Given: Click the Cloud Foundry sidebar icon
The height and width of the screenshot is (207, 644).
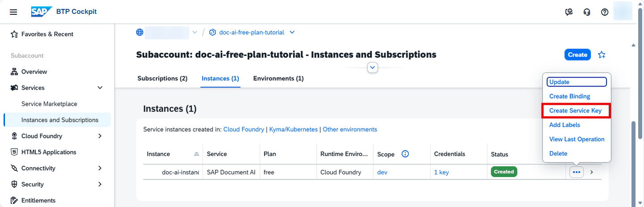Looking at the screenshot, I should (x=14, y=136).
